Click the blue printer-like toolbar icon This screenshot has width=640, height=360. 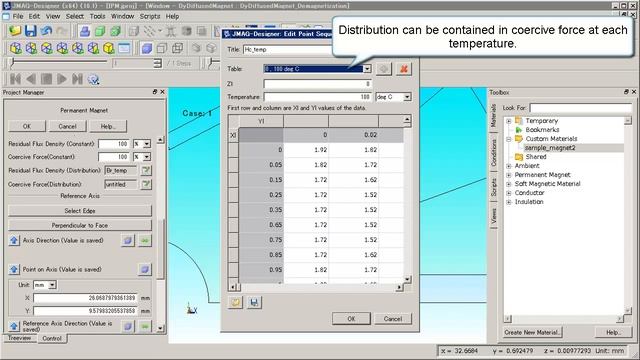(x=84, y=31)
